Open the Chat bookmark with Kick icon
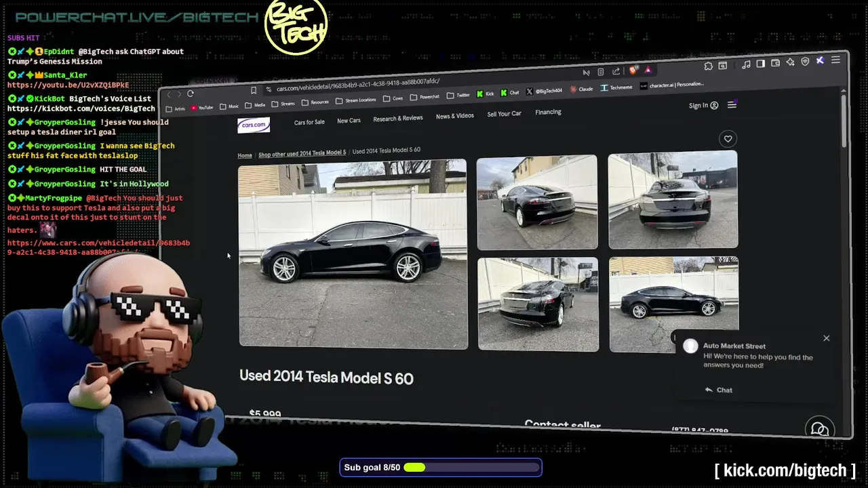868x488 pixels. click(x=510, y=93)
